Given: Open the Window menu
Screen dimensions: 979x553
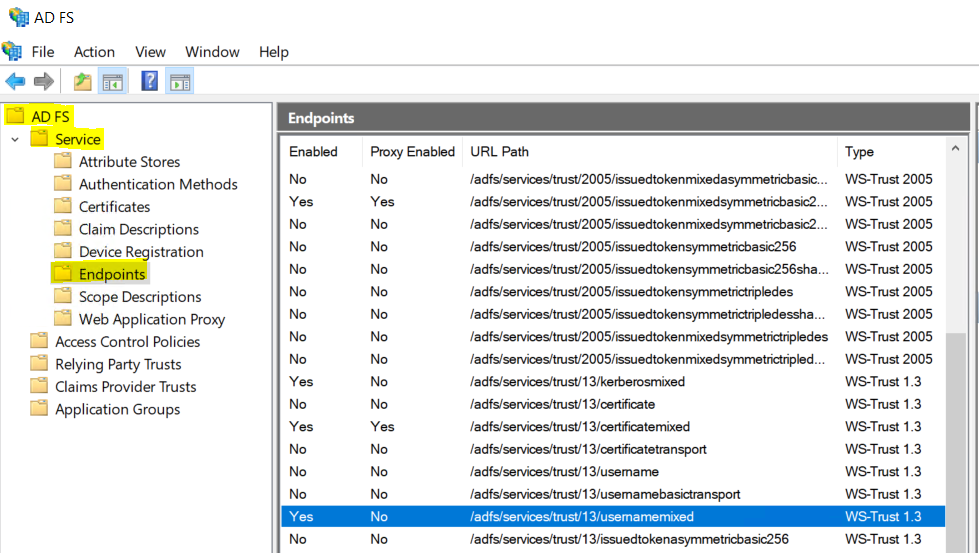Looking at the screenshot, I should [212, 52].
